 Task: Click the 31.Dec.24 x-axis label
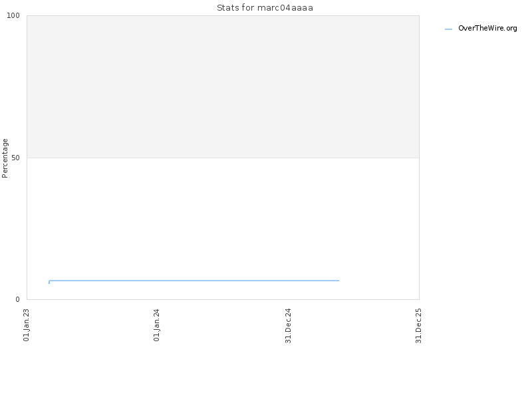[x=288, y=326]
